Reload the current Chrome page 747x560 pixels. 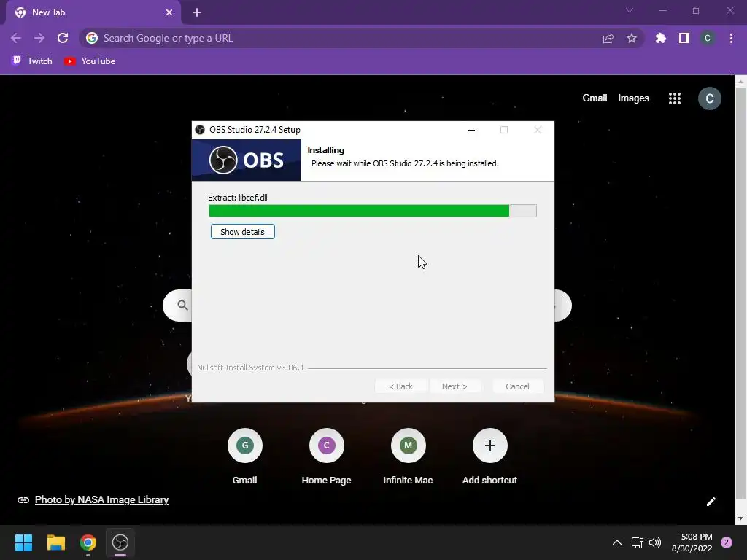click(x=63, y=38)
